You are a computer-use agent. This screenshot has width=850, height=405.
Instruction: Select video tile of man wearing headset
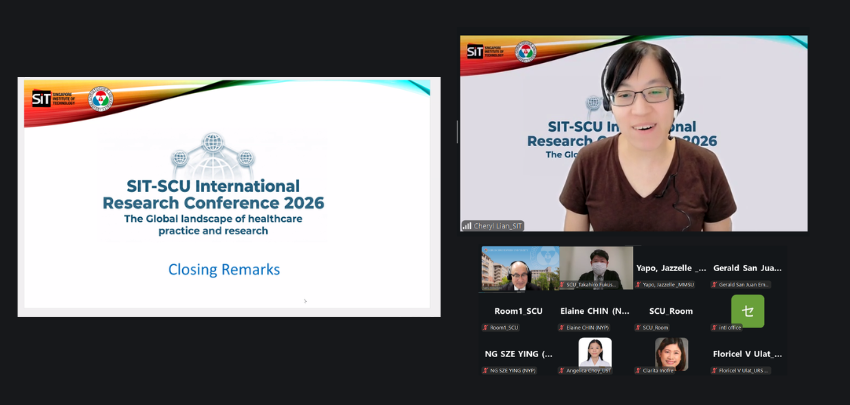tap(518, 266)
